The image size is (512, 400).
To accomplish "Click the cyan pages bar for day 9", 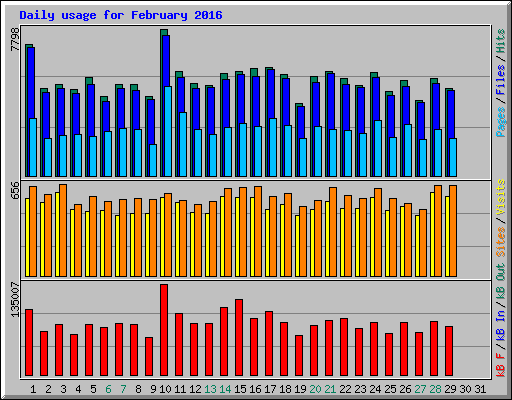I will (153, 160).
